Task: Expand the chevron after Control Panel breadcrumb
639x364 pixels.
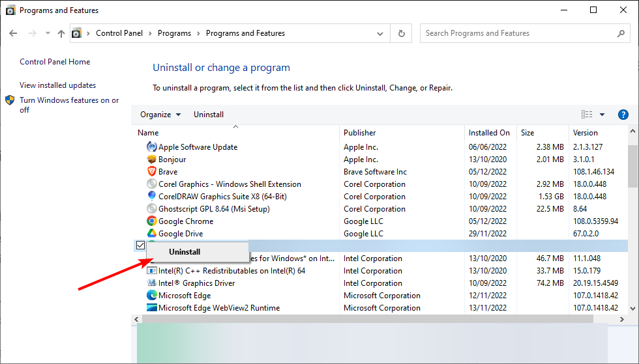Action: (150, 33)
